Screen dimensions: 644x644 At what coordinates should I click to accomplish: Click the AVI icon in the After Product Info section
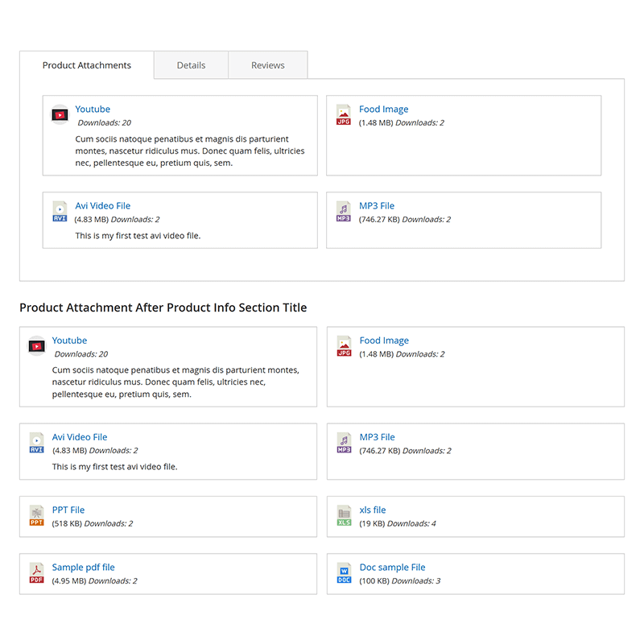pyautogui.click(x=37, y=443)
